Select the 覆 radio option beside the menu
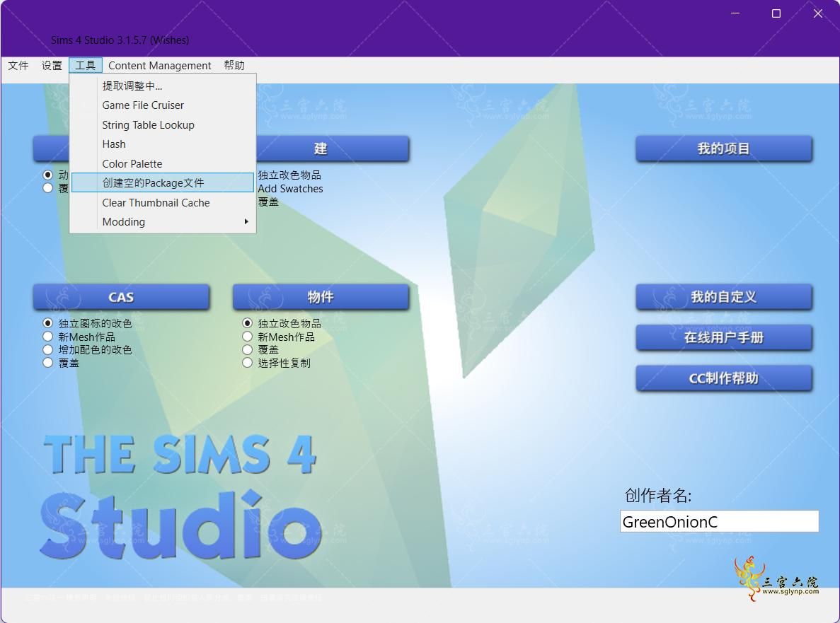Screen dimensions: 840x623 [x=47, y=188]
